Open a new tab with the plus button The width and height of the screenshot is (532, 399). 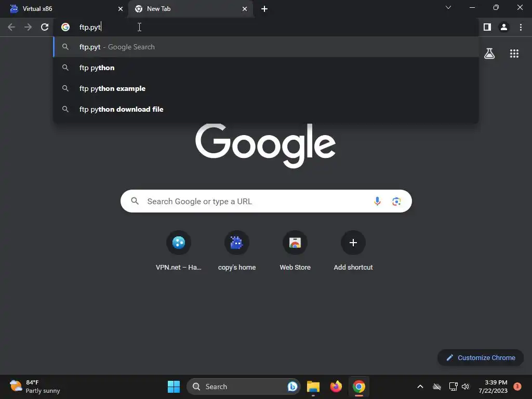tap(264, 9)
